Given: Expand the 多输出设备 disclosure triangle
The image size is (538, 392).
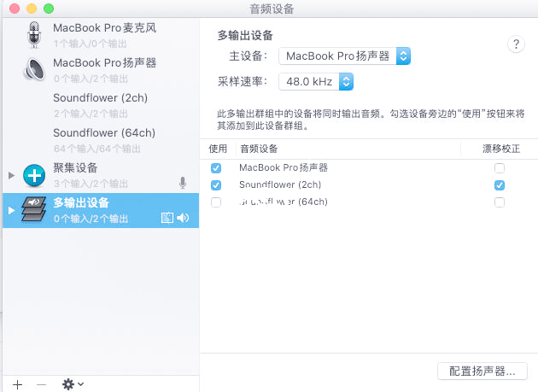Looking at the screenshot, I should coord(11,210).
